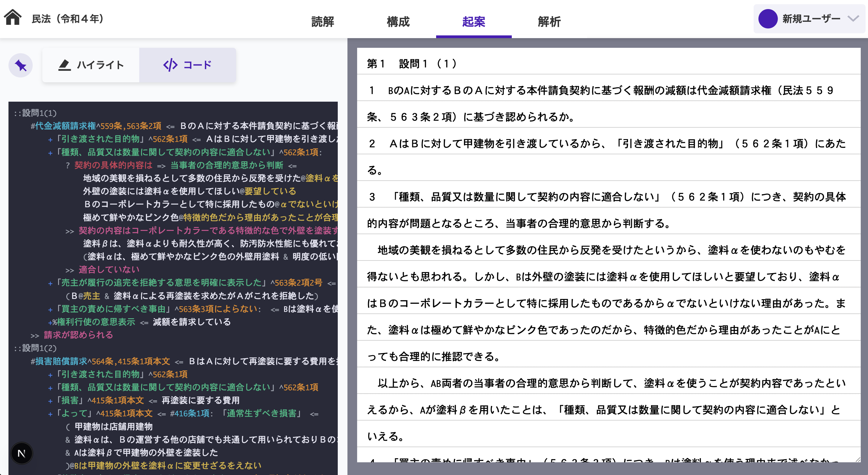Switch to the 読解 tab

point(322,22)
